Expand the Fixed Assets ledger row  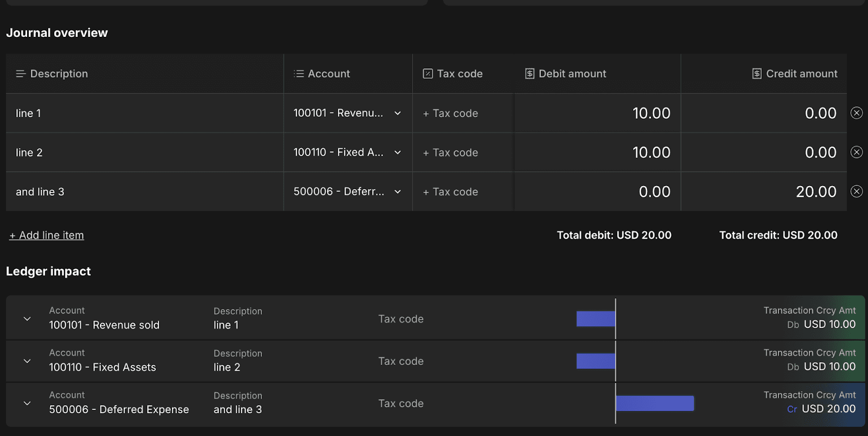(x=27, y=361)
